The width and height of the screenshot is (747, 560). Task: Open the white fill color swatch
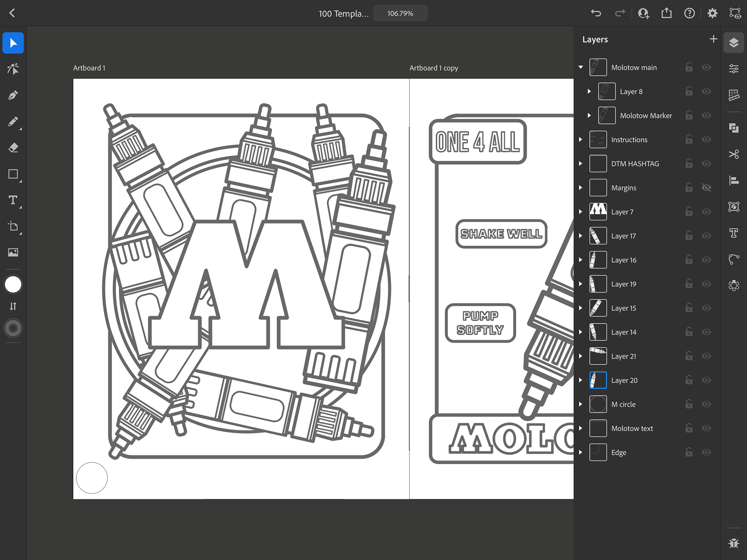[13, 284]
